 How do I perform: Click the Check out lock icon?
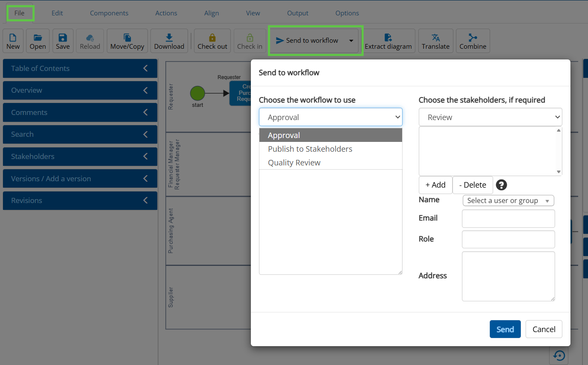(x=212, y=38)
